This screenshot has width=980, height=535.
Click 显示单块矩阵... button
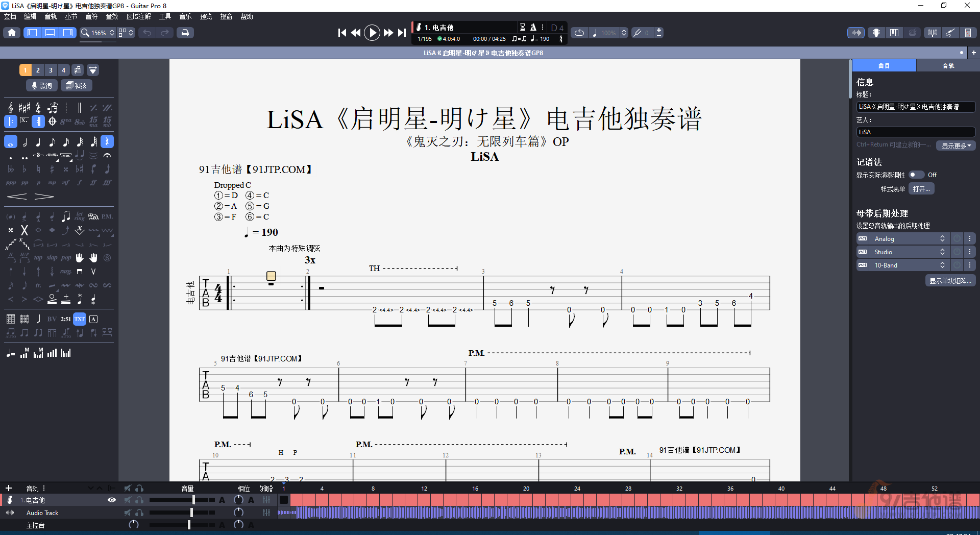coord(950,281)
